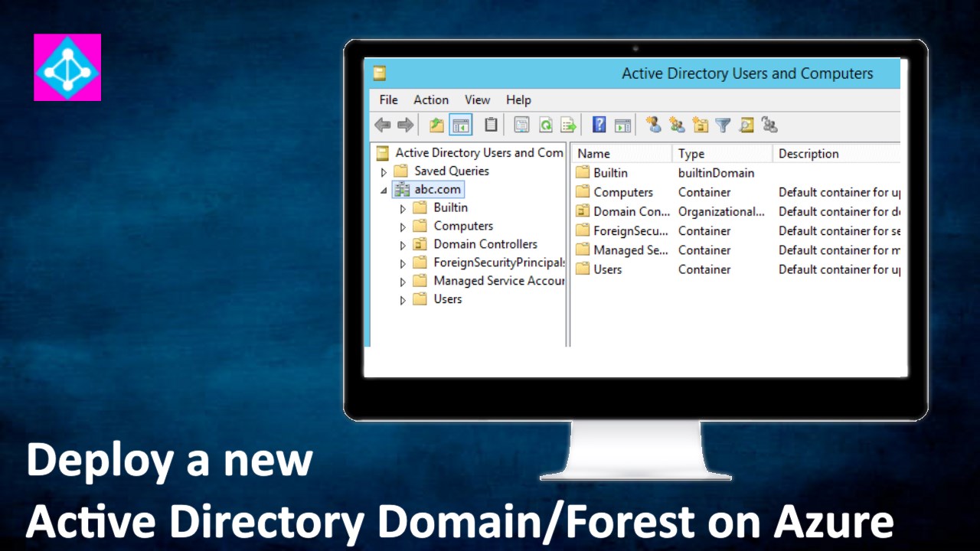Click the Create new group icon

[x=677, y=125]
